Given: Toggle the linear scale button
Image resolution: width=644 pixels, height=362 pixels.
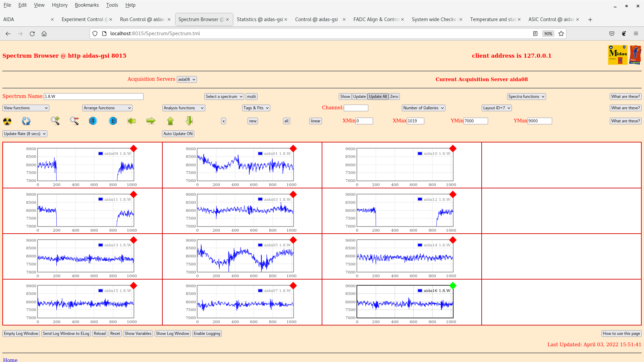Looking at the screenshot, I should coord(315,121).
